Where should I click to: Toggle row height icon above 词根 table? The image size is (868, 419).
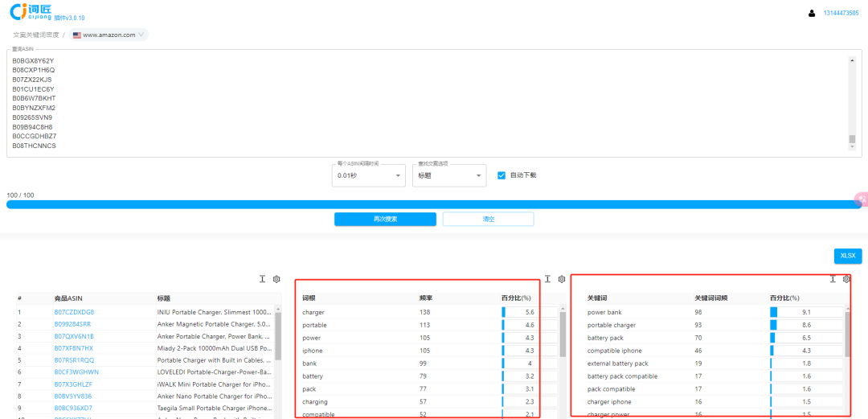click(547, 279)
